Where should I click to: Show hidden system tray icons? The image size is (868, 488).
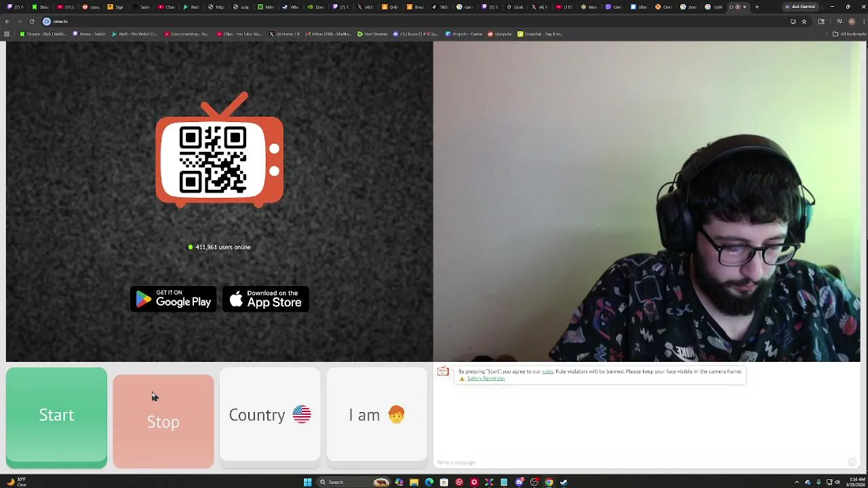click(x=797, y=482)
